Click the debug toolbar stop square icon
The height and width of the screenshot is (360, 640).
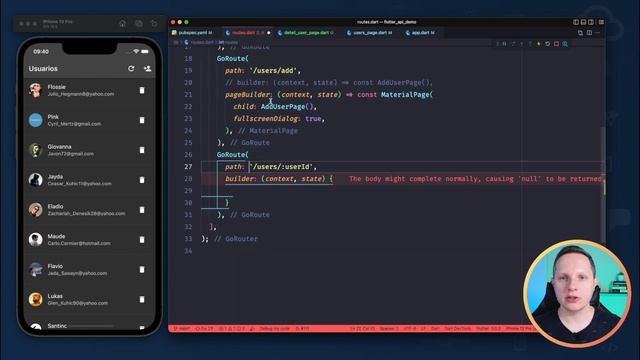[556, 44]
